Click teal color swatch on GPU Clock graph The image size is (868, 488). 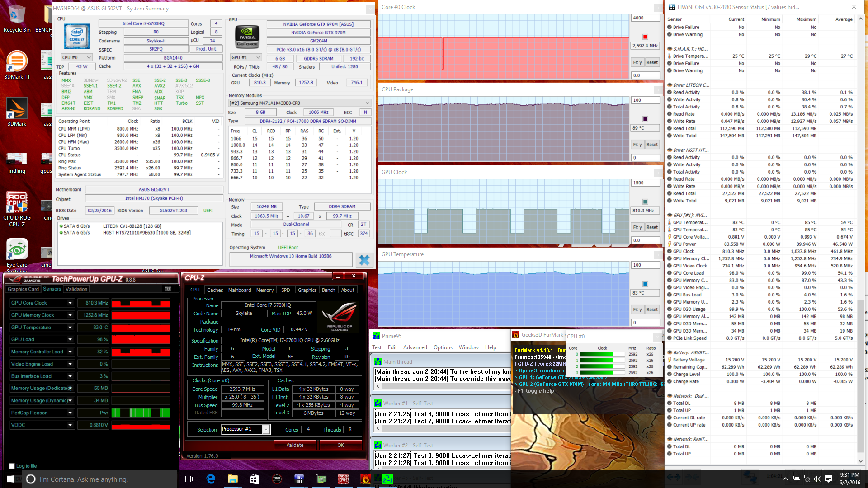click(645, 202)
